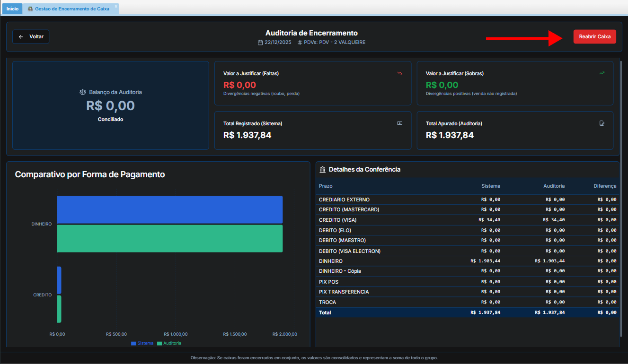Close the Gestao de Encerramento de Caixa tab
The image size is (628, 364).
click(x=116, y=6)
